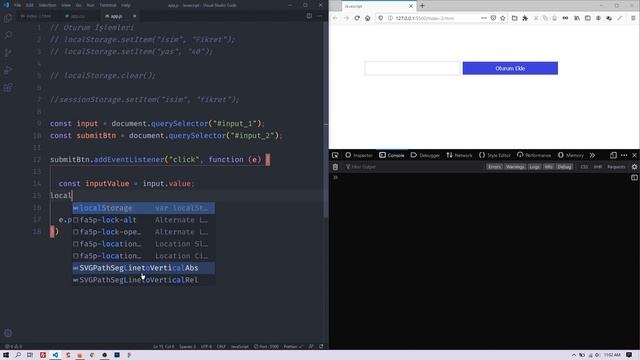Open console settings gear icon
This screenshot has width=640, height=360.
click(634, 167)
